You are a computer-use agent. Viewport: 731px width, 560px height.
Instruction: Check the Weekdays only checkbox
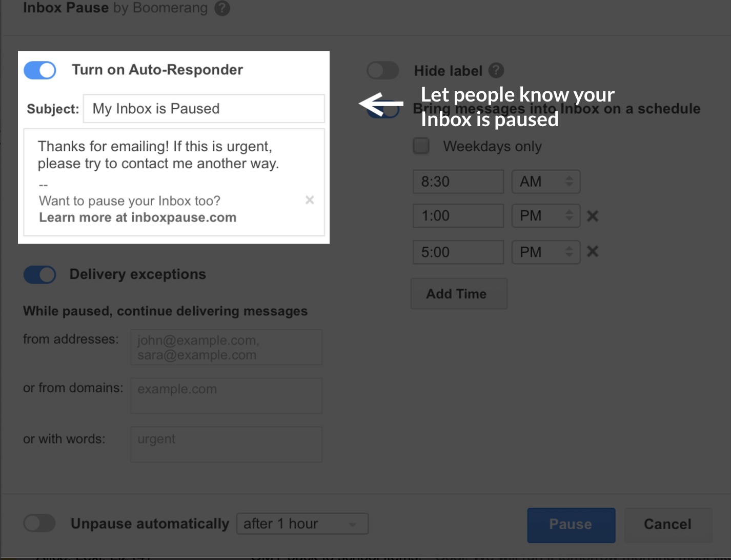(421, 146)
